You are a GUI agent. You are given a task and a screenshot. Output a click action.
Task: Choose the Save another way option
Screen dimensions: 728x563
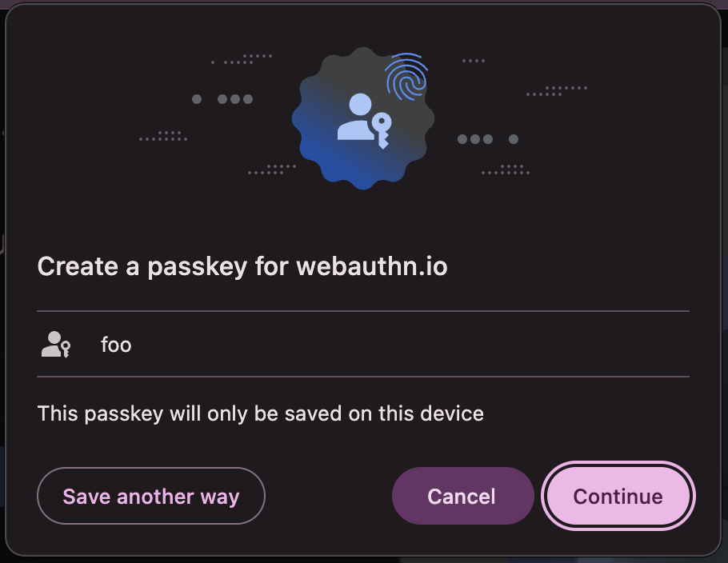click(x=150, y=496)
